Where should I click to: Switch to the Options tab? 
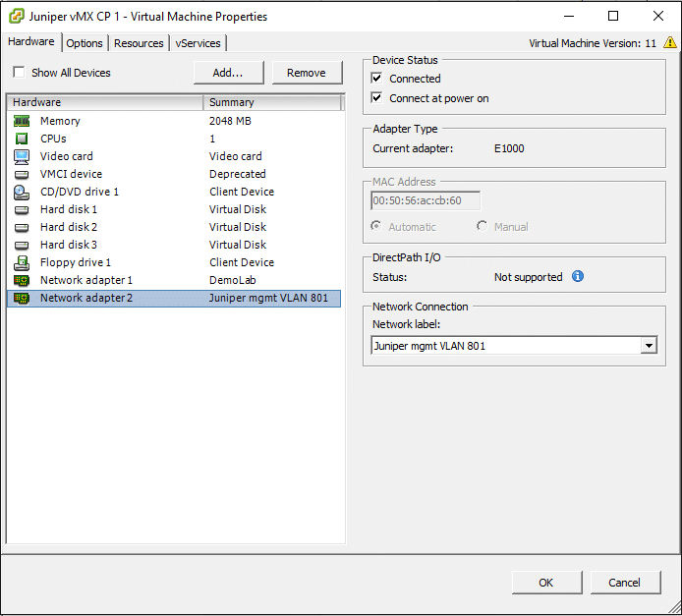pos(85,43)
